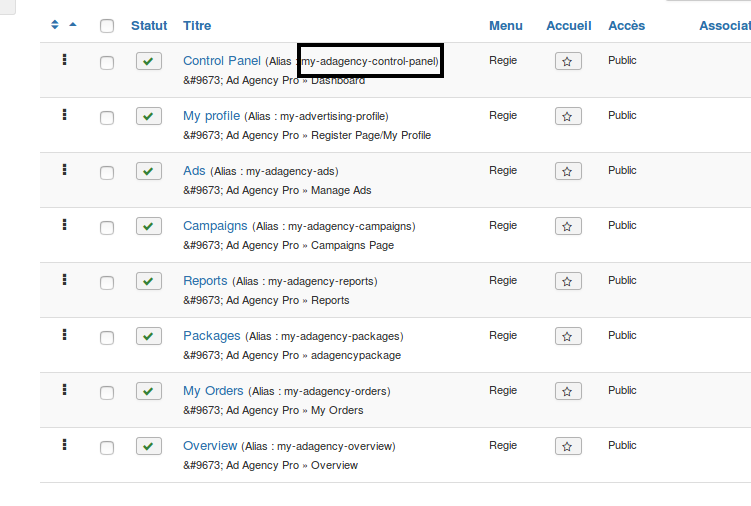The height and width of the screenshot is (506, 751).
Task: Toggle published status of Control Panel item
Action: [148, 61]
